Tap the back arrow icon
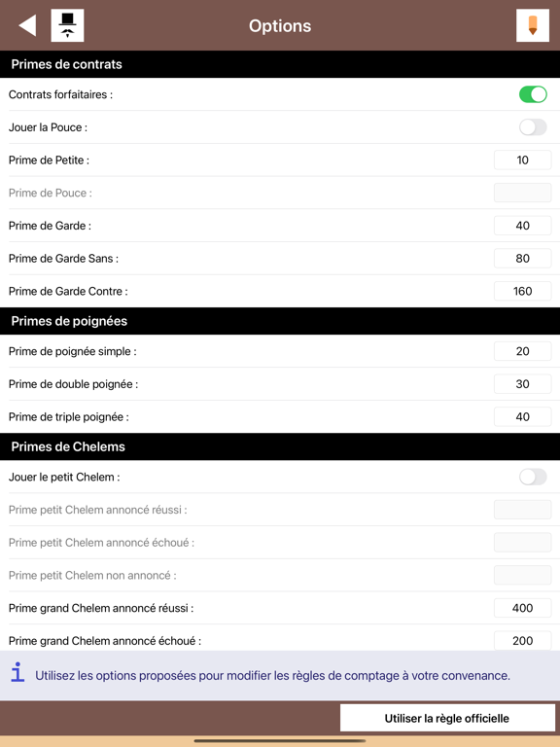 (x=27, y=25)
